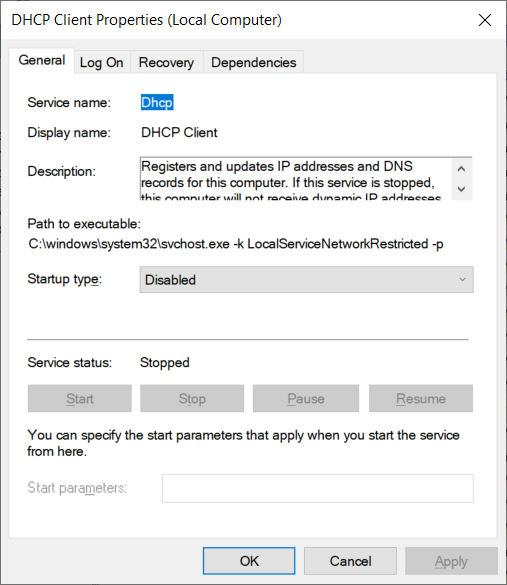
Task: Open the Log On tab
Action: (101, 62)
